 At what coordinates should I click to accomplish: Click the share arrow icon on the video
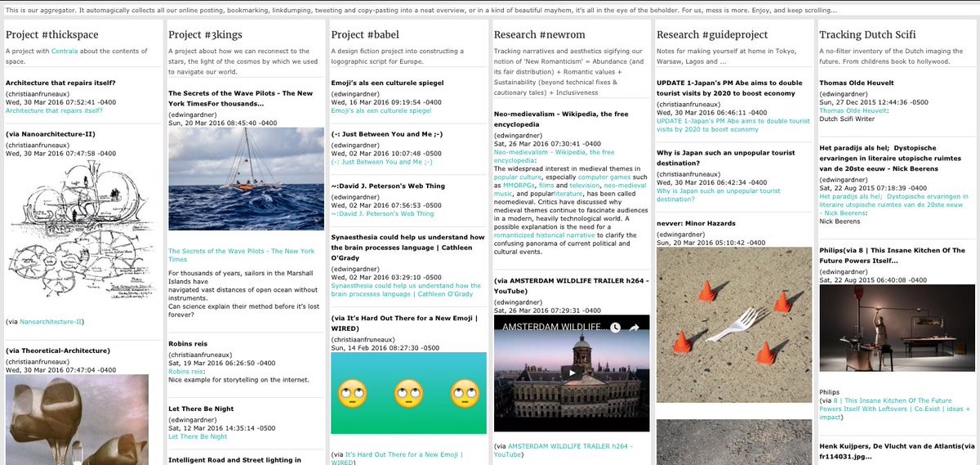click(x=633, y=327)
